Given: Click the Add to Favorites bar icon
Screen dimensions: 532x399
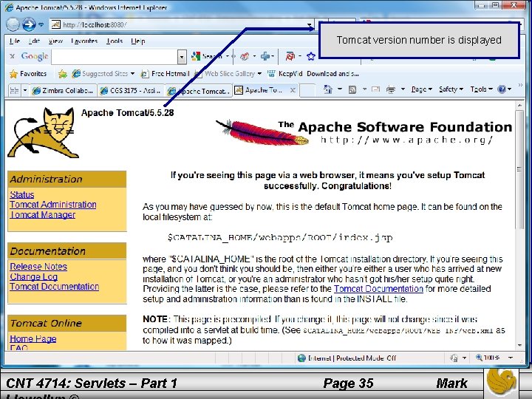Looking at the screenshot, I should pyautogui.click(x=62, y=74).
